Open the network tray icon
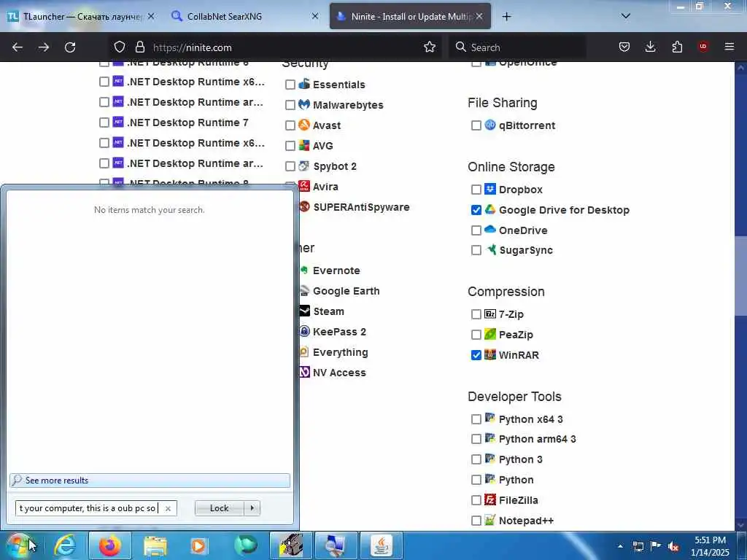747x560 pixels. (x=638, y=547)
